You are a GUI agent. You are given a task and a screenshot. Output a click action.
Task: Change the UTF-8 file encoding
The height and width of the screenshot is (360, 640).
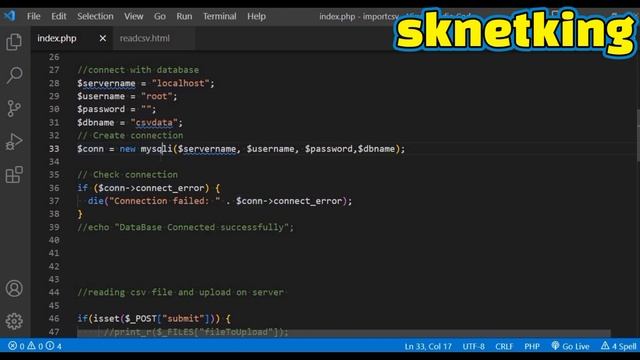(473, 346)
